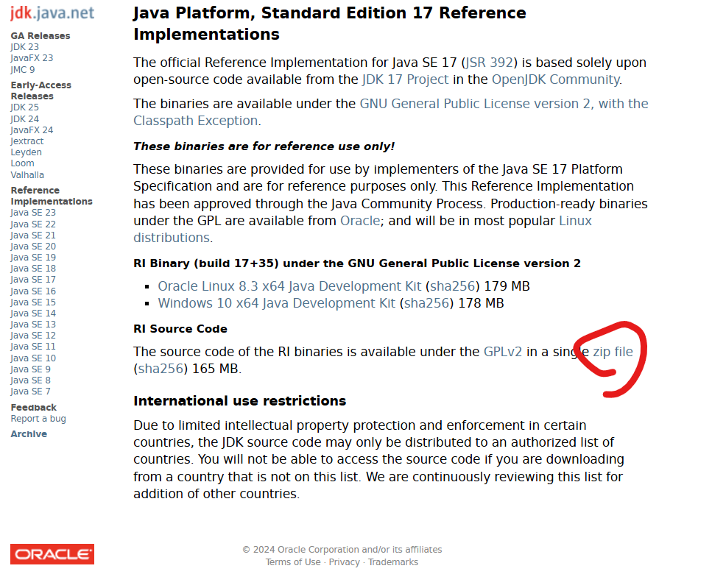Select Java SE 23 reference implementation
Image resolution: width=726 pixels, height=588 pixels.
click(x=33, y=213)
